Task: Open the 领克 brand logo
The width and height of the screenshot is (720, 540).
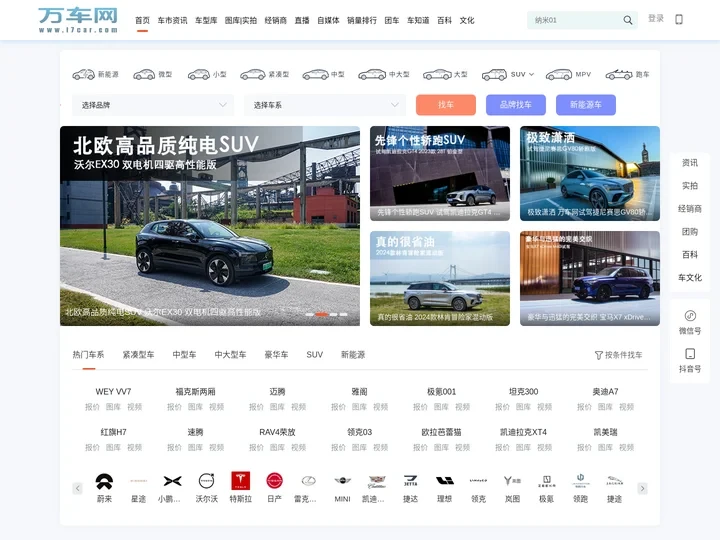Action: click(478, 481)
